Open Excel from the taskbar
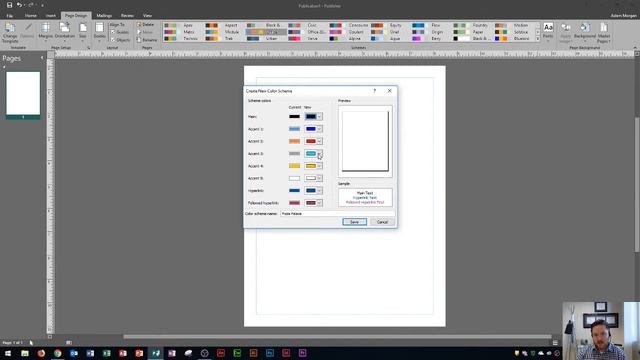The image size is (640, 360). point(107,353)
